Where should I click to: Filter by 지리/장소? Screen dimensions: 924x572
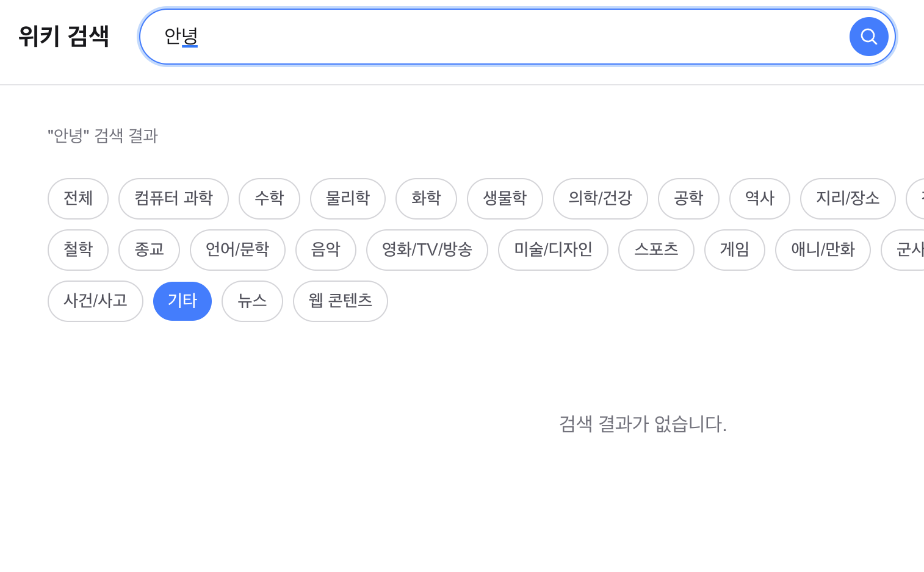pyautogui.click(x=848, y=198)
